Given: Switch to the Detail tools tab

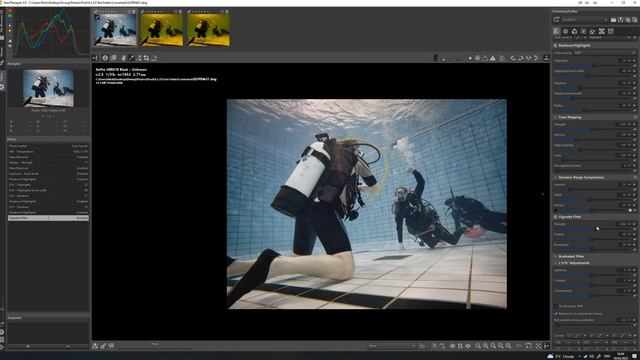Looking at the screenshot, I should tap(565, 31).
